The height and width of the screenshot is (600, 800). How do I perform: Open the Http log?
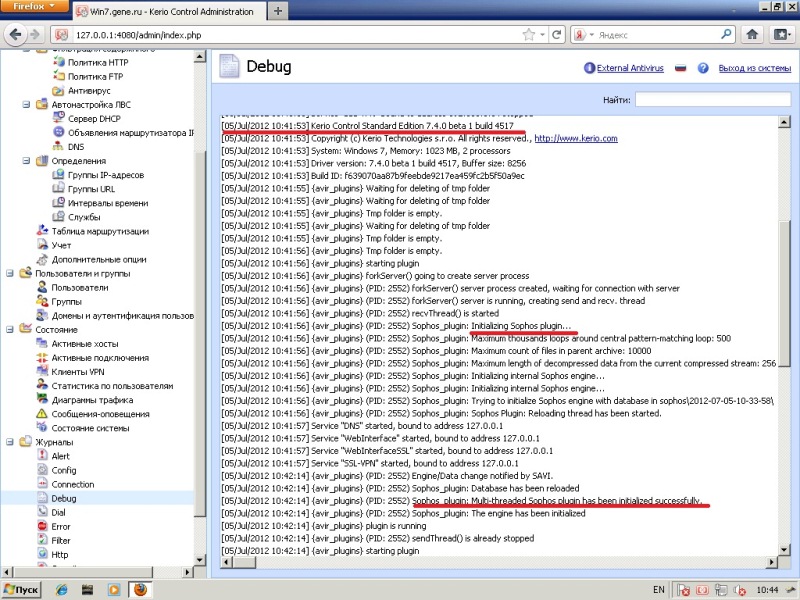[x=59, y=555]
